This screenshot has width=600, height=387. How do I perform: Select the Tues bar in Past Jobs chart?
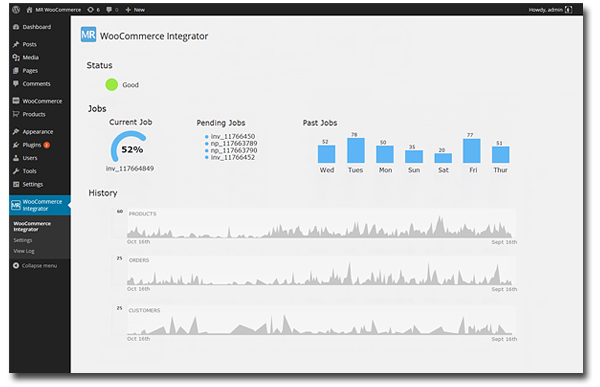(355, 150)
